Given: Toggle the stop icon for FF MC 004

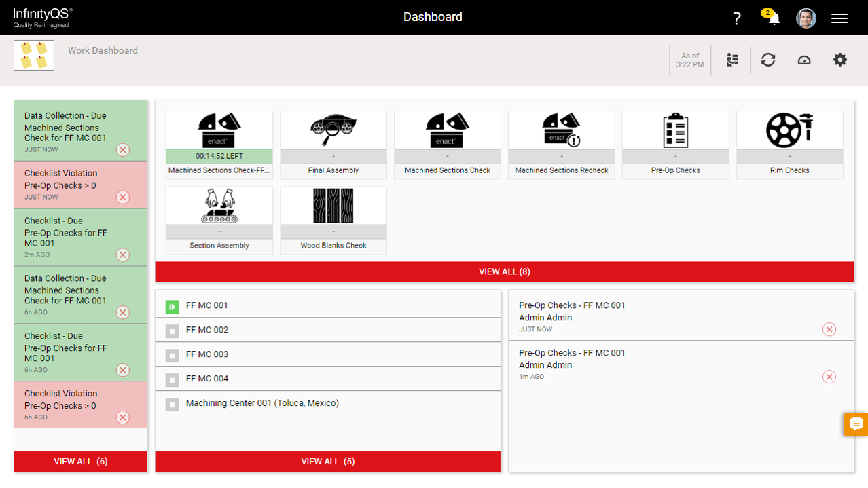Looking at the screenshot, I should tap(172, 380).
